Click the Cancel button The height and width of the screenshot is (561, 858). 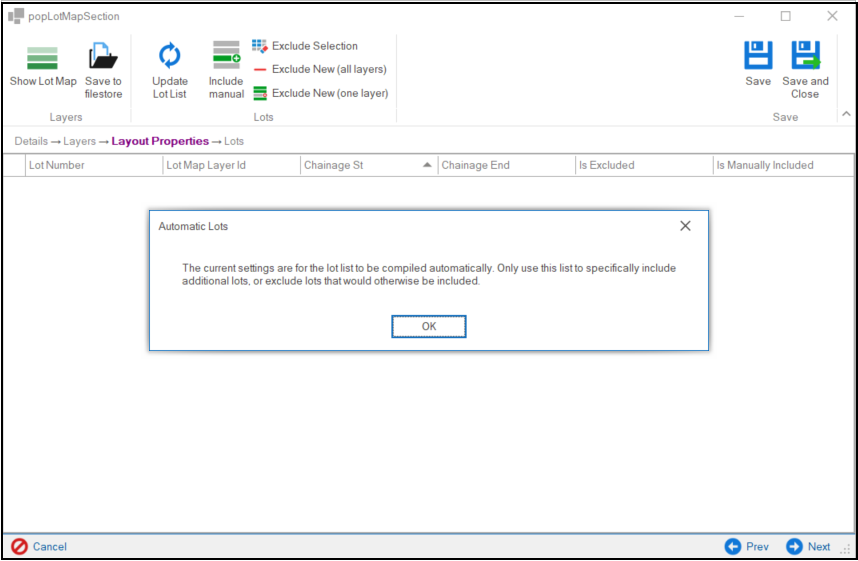(40, 546)
